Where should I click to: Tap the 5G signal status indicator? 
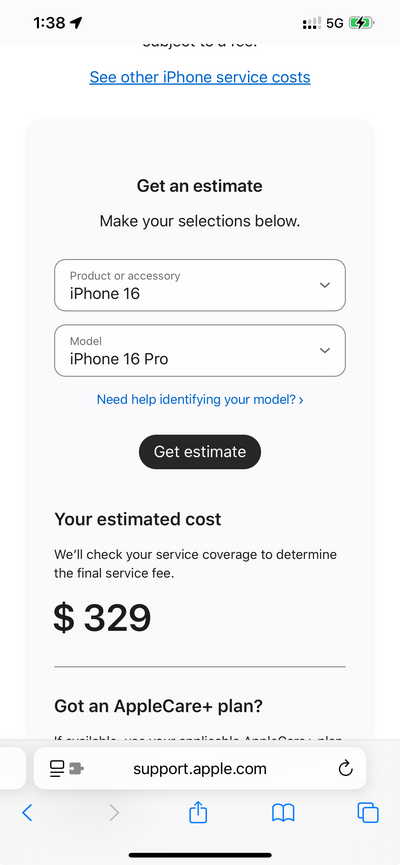(x=334, y=23)
